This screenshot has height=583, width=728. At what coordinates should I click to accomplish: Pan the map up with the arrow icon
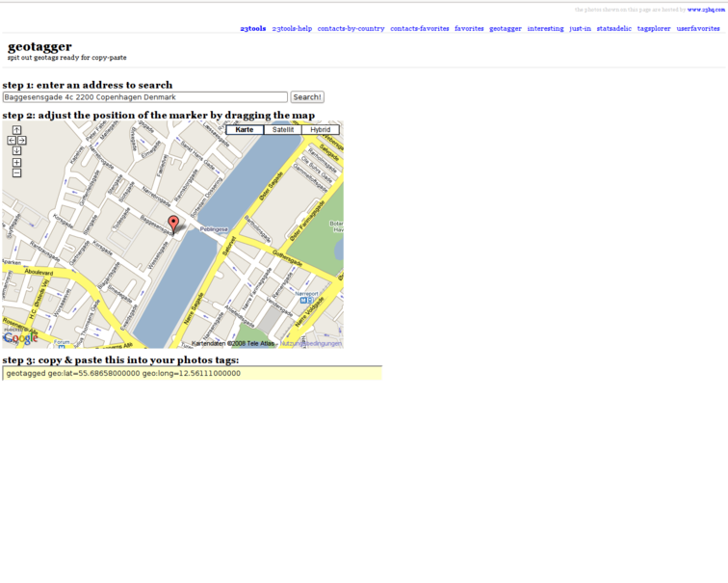(16, 130)
